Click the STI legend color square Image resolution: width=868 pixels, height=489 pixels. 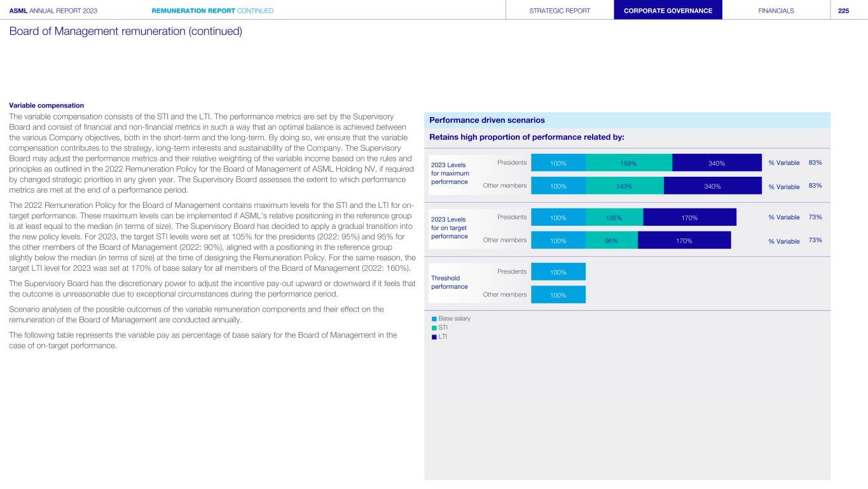434,328
